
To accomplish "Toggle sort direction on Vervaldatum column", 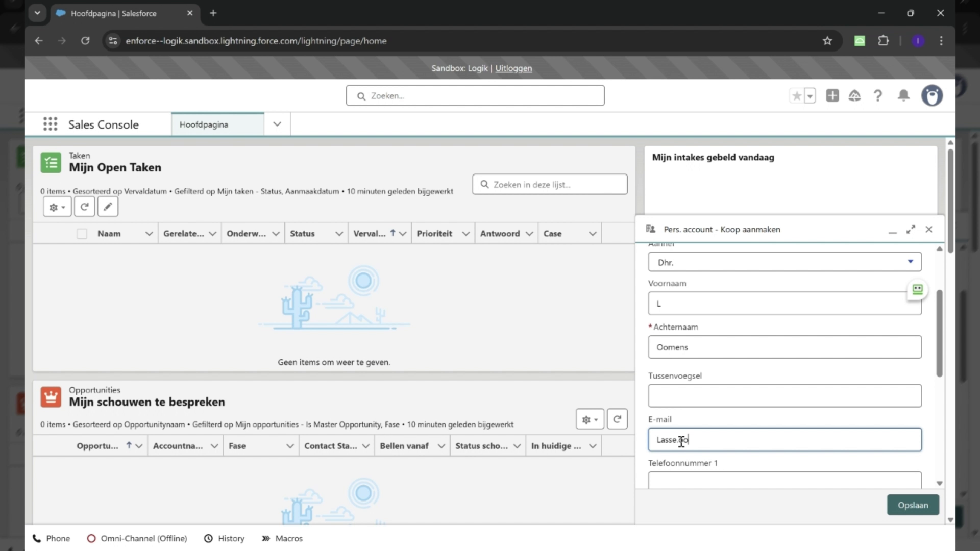I will (392, 233).
